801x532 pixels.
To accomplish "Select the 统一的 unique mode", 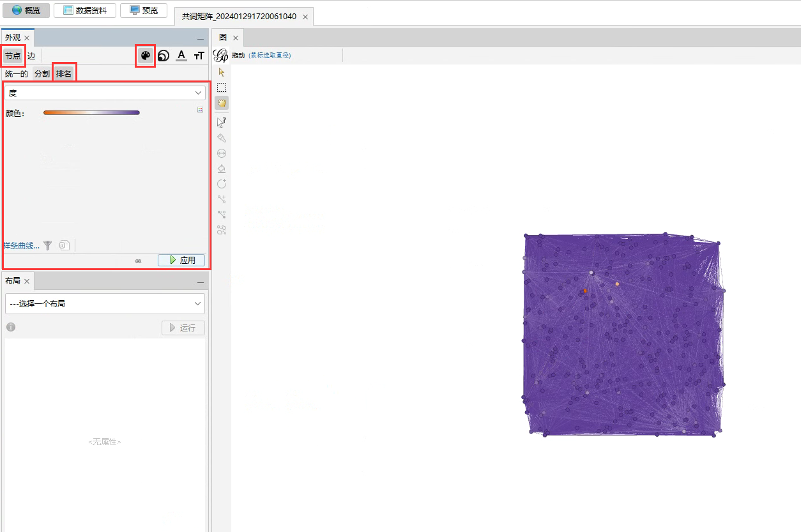I will click(x=17, y=74).
